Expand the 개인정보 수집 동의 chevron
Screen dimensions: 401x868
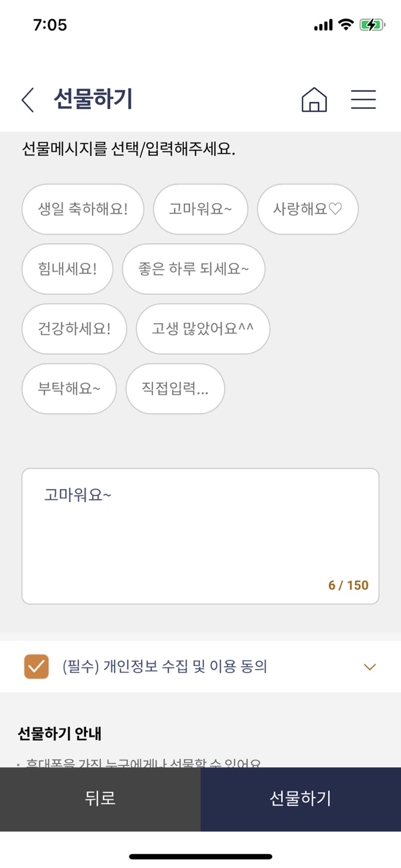[x=370, y=667]
